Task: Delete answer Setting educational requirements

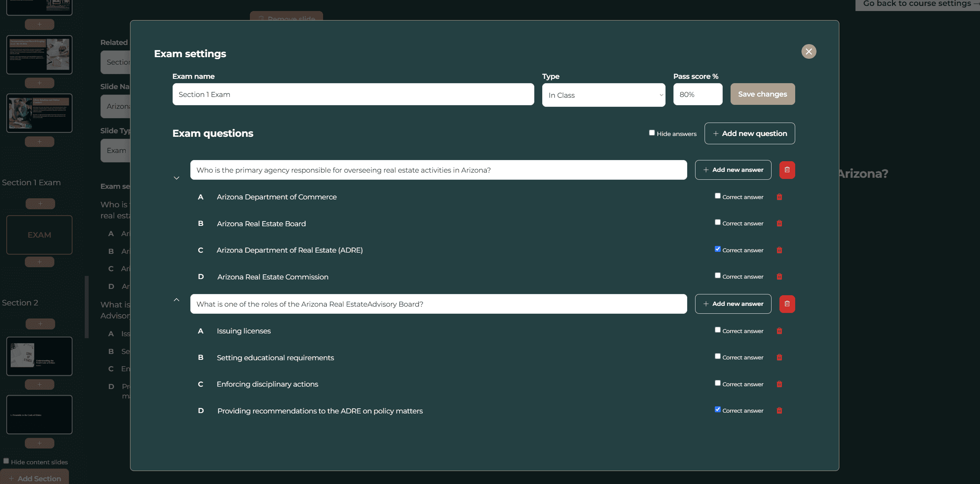Action: tap(779, 357)
